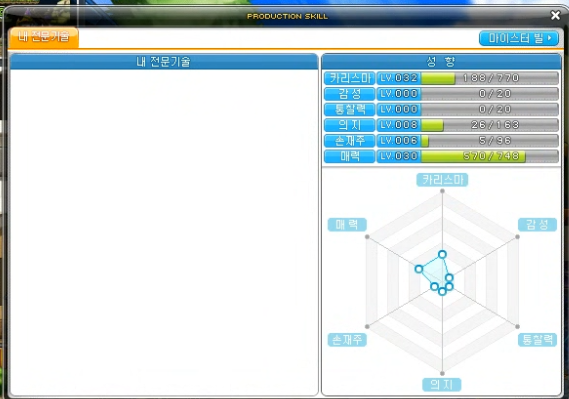Go to 마이스터 빌 button

point(519,38)
